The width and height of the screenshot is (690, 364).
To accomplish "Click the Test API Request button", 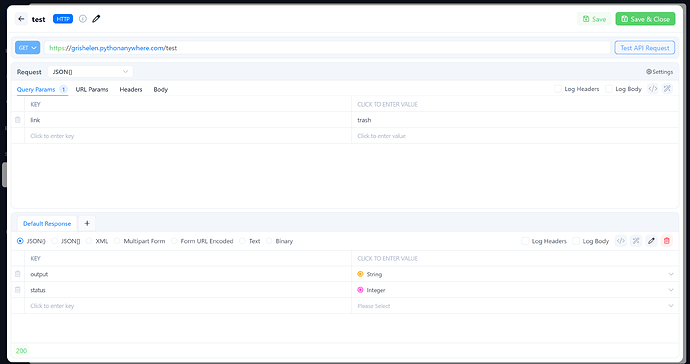I will [x=645, y=48].
